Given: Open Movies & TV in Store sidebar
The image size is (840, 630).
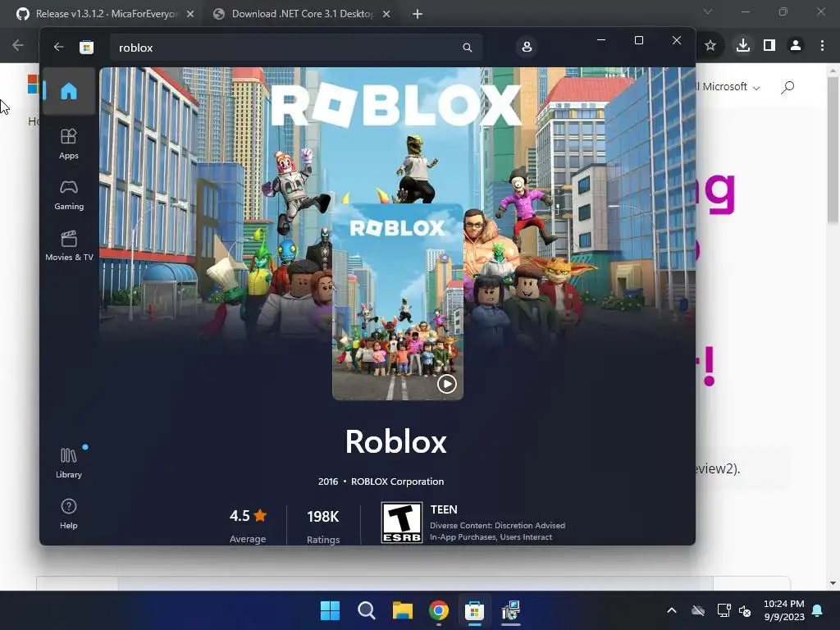Looking at the screenshot, I should point(69,245).
